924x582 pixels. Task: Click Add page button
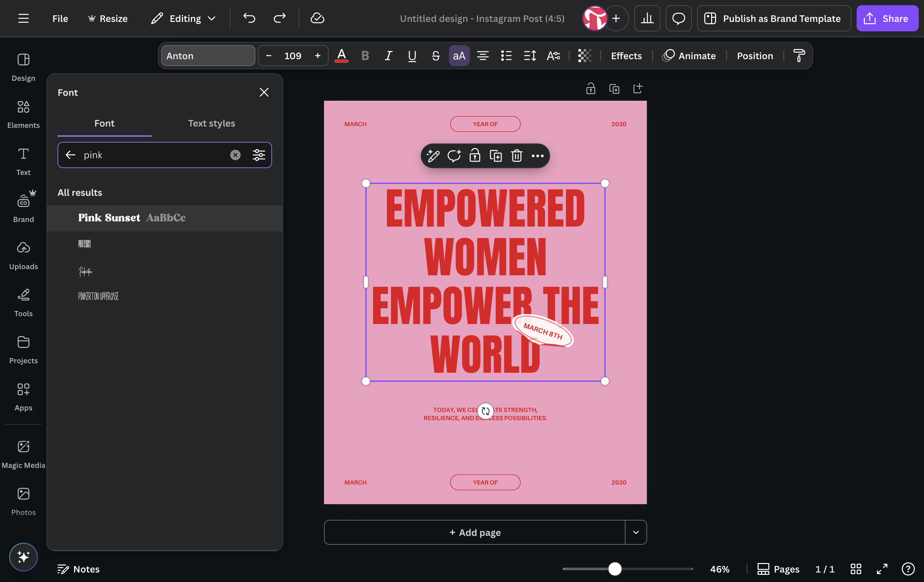(475, 532)
